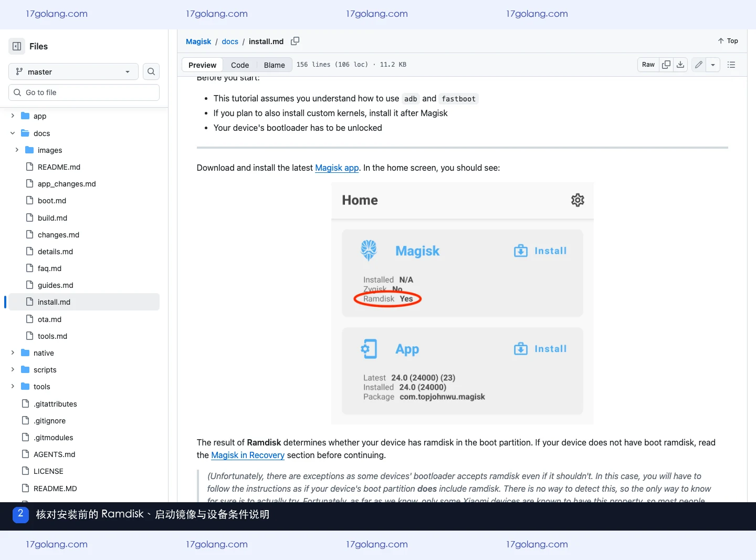Click the Raw button
The image size is (756, 560).
pyautogui.click(x=648, y=65)
